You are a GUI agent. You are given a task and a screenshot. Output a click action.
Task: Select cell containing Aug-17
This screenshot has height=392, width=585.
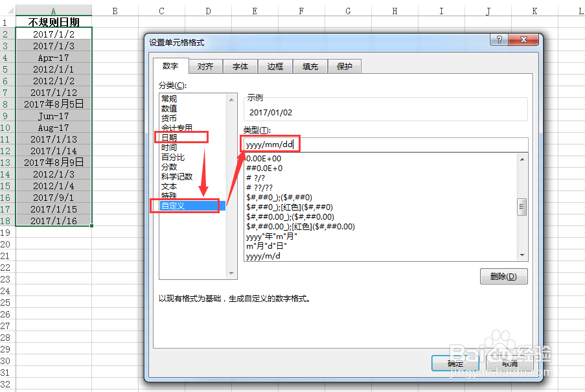pos(54,128)
